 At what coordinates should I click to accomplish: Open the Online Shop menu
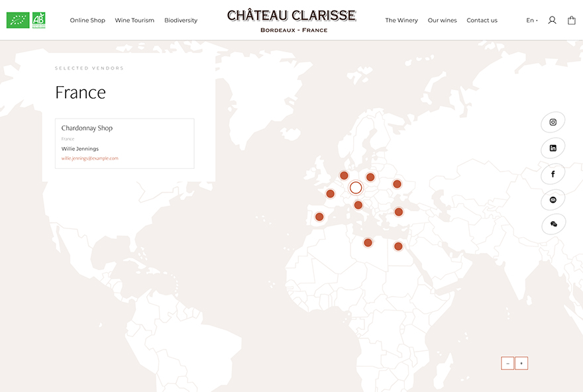tap(87, 21)
